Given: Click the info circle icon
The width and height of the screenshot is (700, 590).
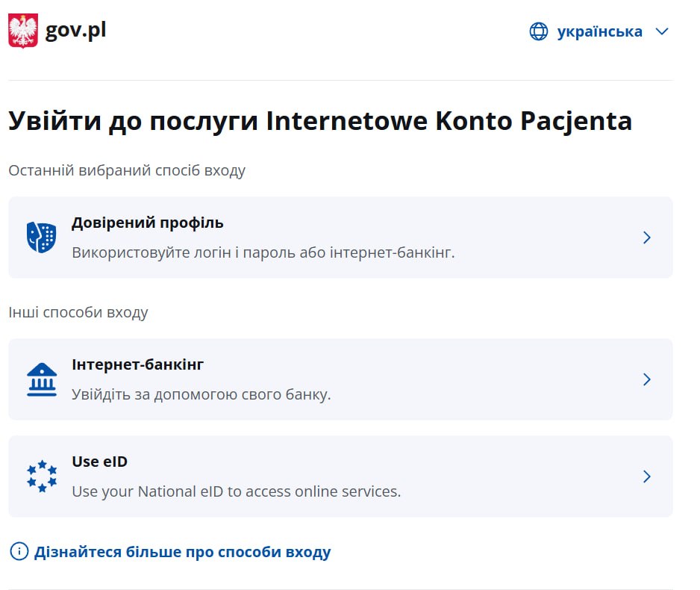Looking at the screenshot, I should (19, 551).
